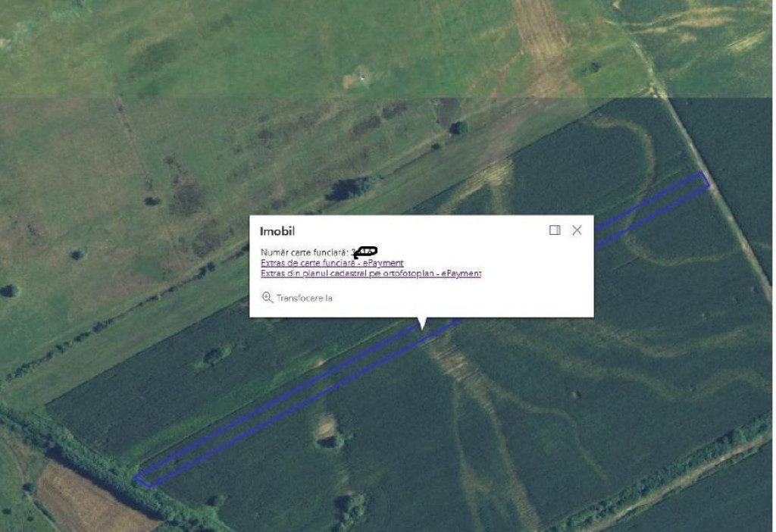Click the large tree cluster above the popup
The width and height of the screenshot is (776, 532).
(350, 189)
